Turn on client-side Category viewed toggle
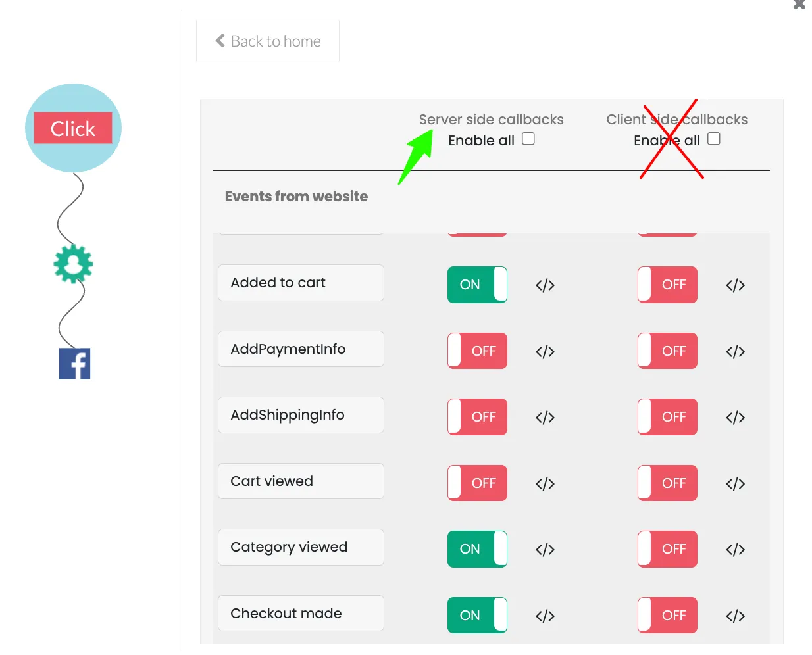This screenshot has width=812, height=655. pyautogui.click(x=667, y=549)
